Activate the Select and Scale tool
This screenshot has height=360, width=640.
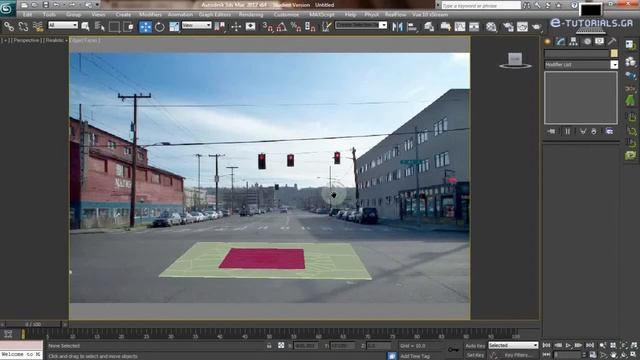point(174,27)
